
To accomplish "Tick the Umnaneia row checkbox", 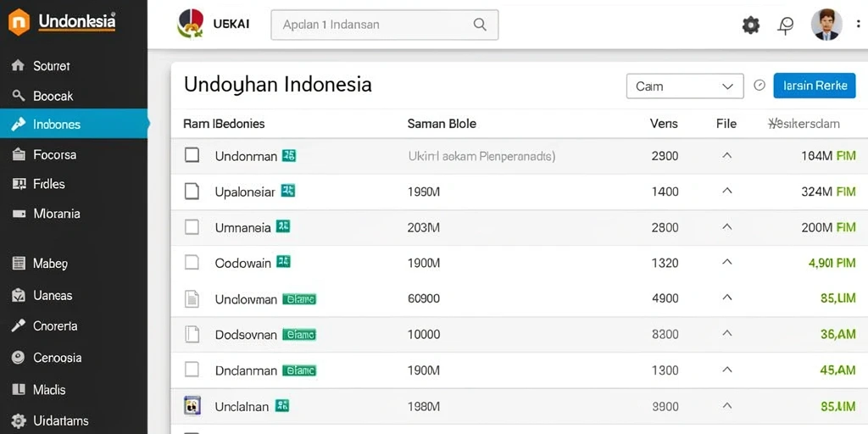I will (x=192, y=226).
